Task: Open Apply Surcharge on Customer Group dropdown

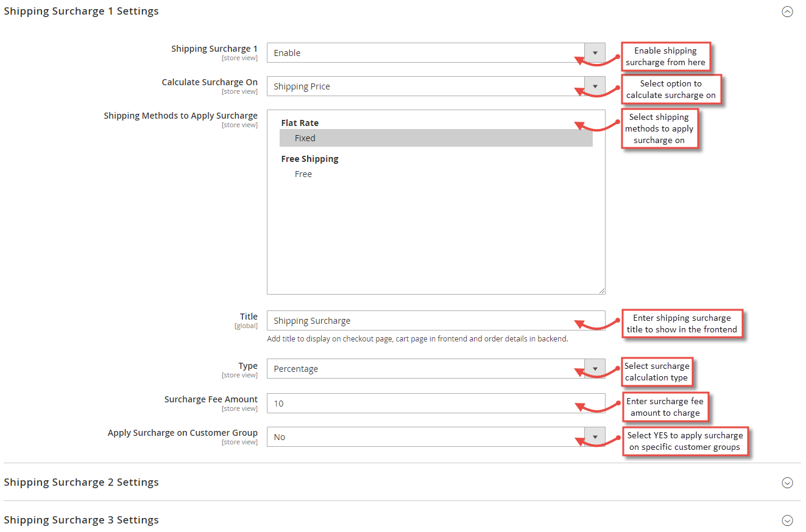Action: (x=436, y=437)
